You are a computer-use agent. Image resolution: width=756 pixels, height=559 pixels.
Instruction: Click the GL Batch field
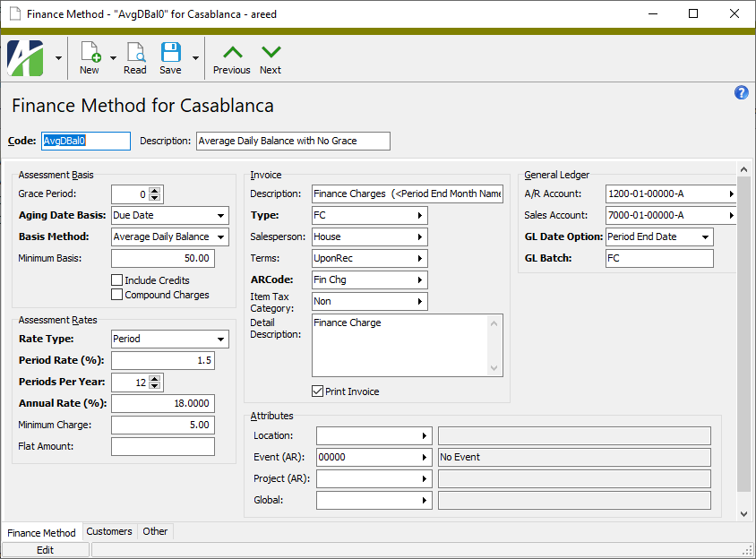click(659, 259)
